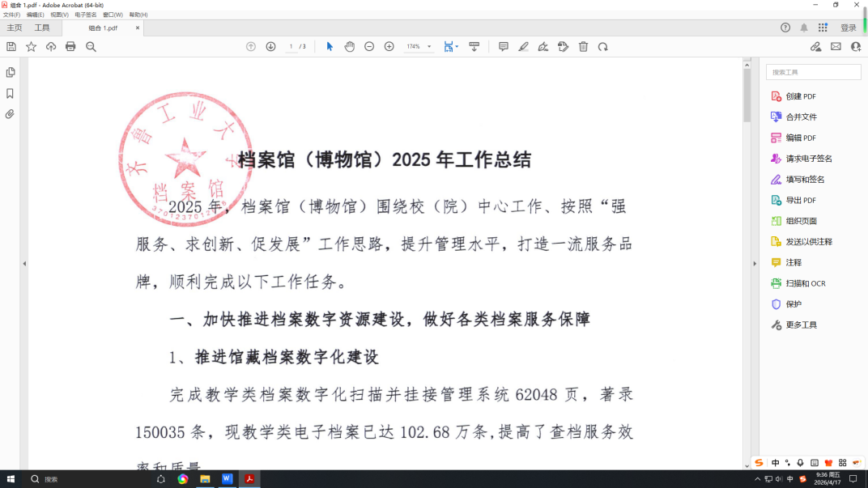Open the 文件(F) menu
This screenshot has height=488, width=868.
(11, 15)
